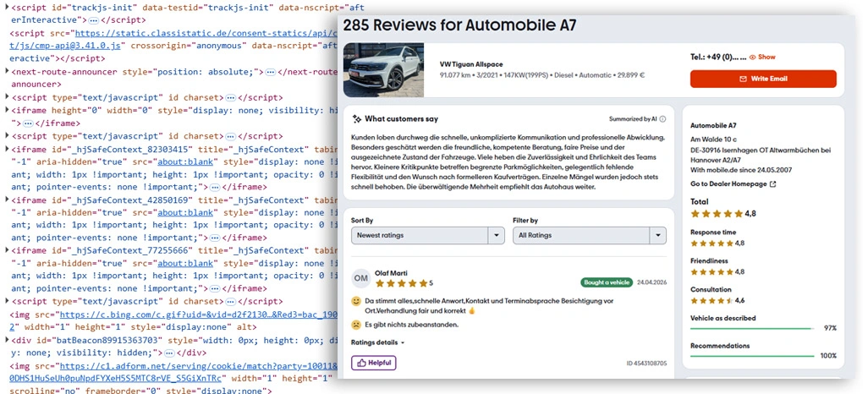This screenshot has height=394, width=868.
Task: Click the sparkle icon beside What customers say
Action: [x=357, y=119]
